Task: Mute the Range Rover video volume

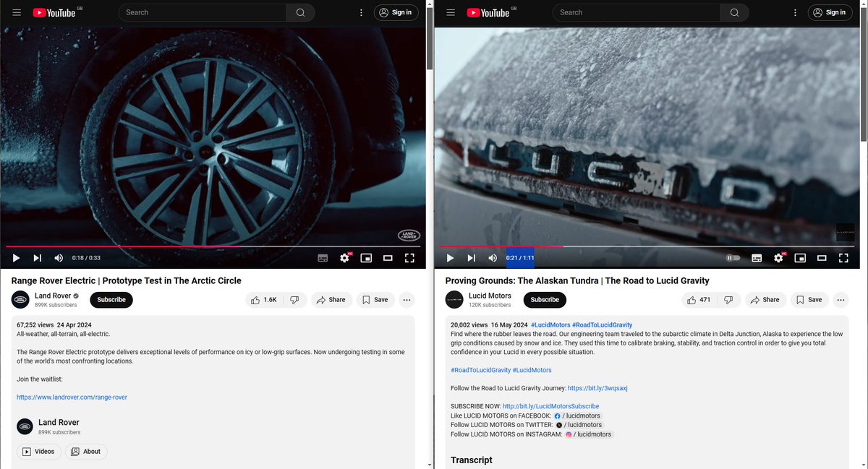Action: [x=59, y=257]
